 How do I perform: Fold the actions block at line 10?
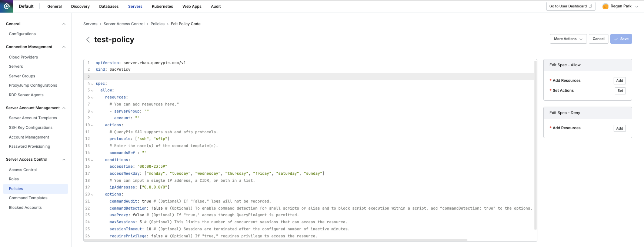(92, 125)
